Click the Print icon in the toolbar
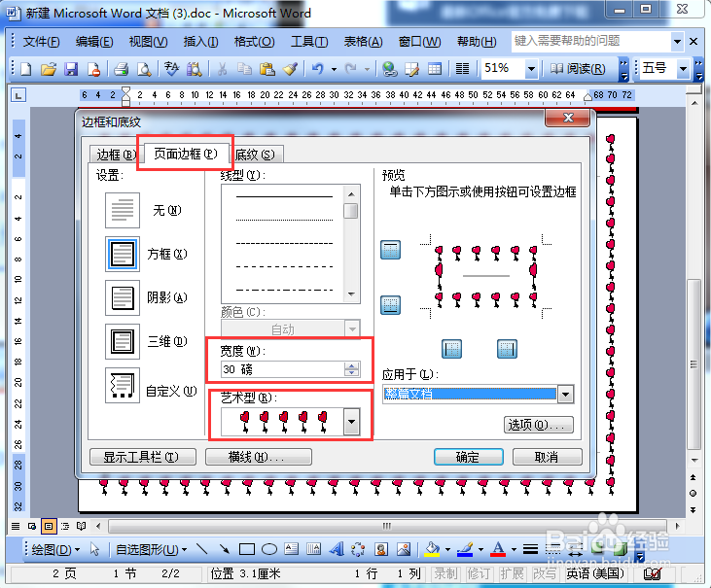 [x=121, y=69]
